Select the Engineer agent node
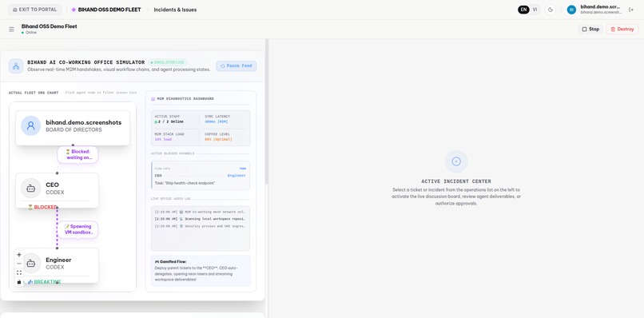This screenshot has height=318, width=644. [57, 265]
